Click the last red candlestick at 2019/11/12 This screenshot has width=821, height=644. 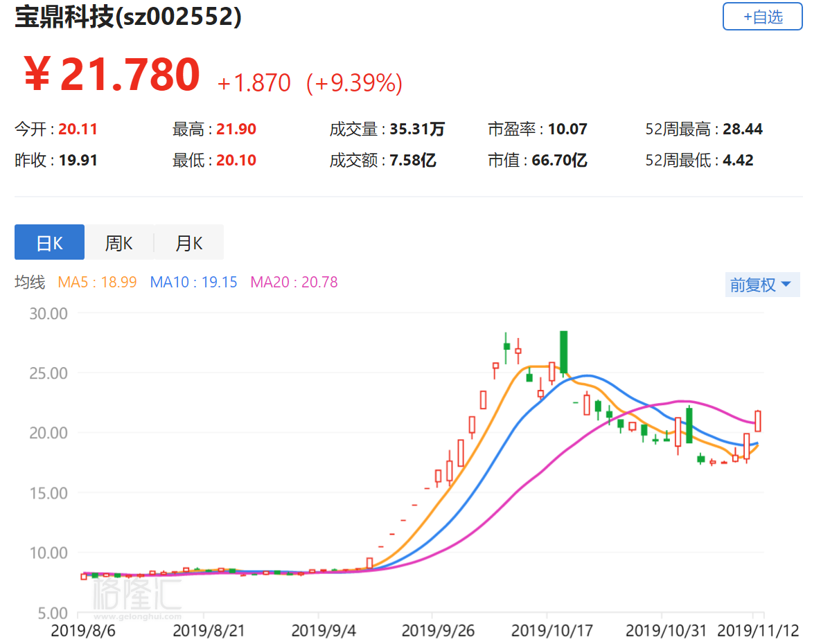point(758,421)
